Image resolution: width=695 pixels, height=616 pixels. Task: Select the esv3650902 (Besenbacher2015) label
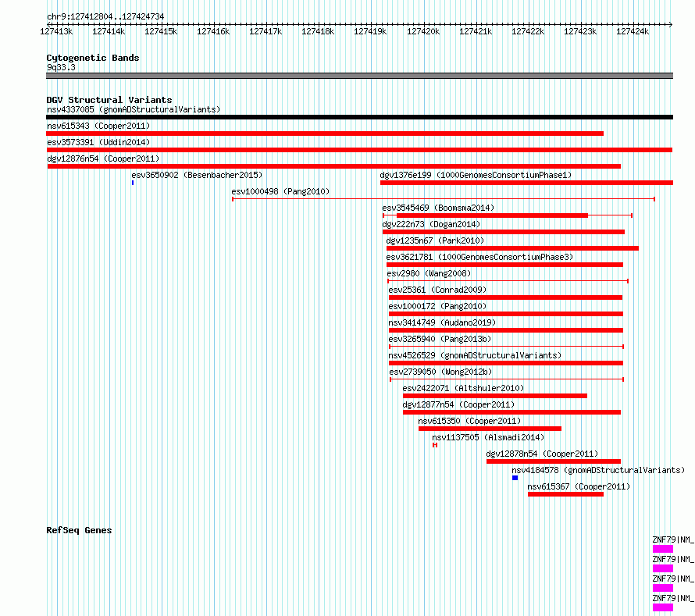197,175
